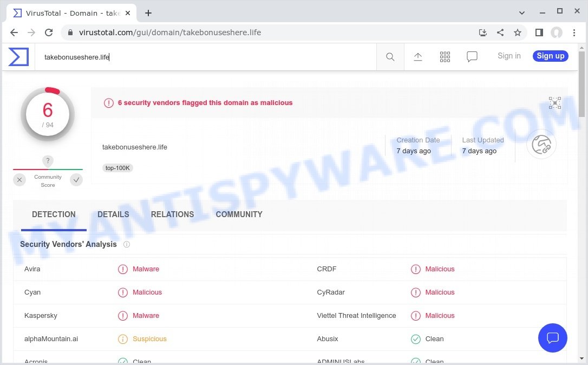Click the takebonuseshere.life domain name text
This screenshot has width=588, height=365.
click(135, 147)
